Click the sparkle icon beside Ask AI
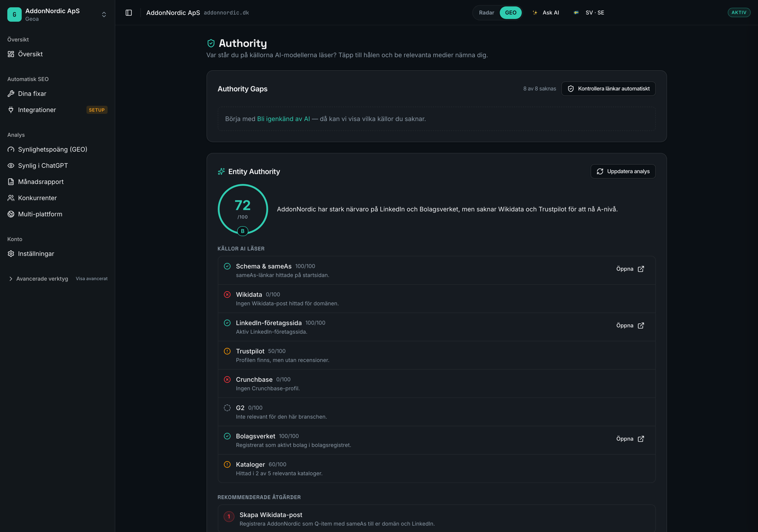 535,13
